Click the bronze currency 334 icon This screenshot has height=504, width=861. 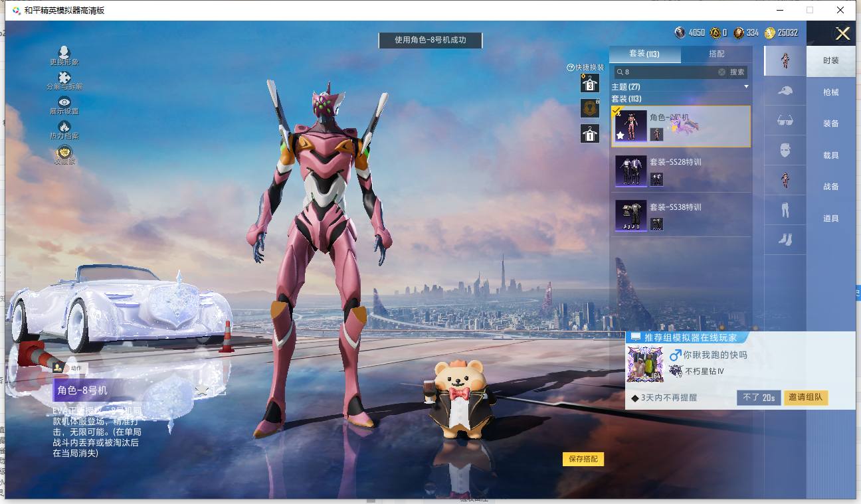tap(739, 33)
